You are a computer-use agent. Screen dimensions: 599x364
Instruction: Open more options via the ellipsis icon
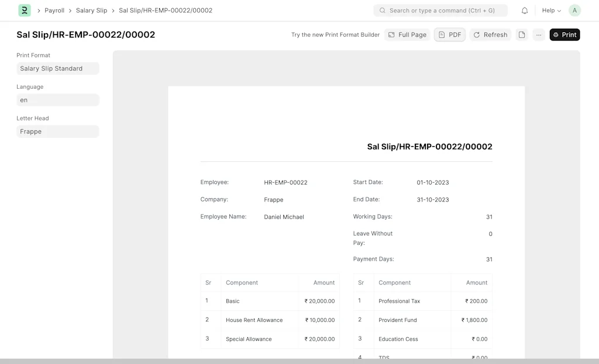tap(538, 34)
